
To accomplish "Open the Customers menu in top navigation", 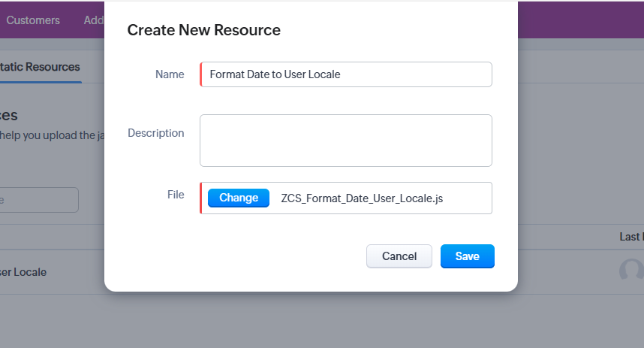I will [33, 20].
